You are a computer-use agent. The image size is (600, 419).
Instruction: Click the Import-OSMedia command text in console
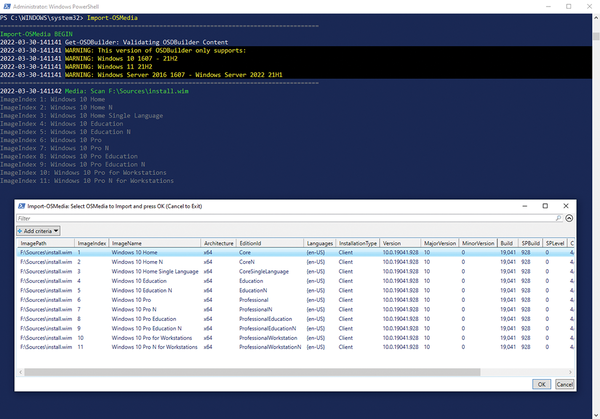point(112,18)
